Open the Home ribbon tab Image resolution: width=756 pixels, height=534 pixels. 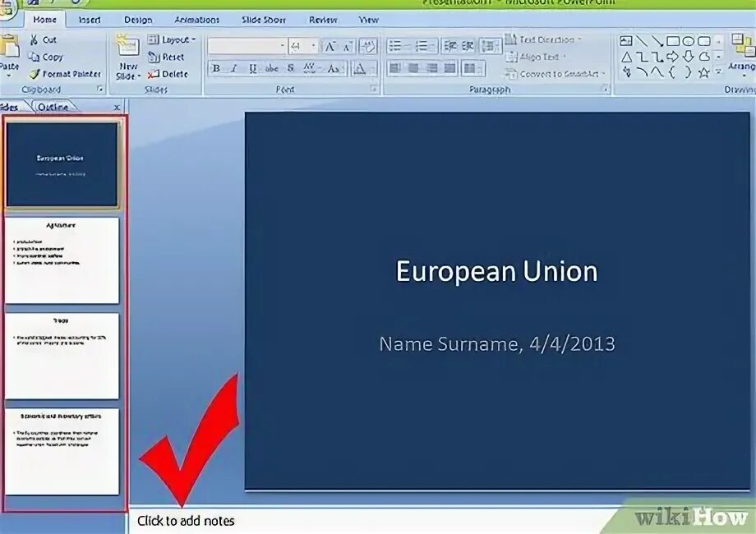point(44,20)
